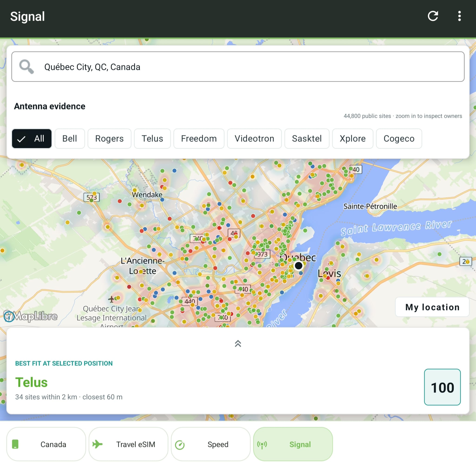Image resolution: width=476 pixels, height=463 pixels.
Task: Click the Québec City search field
Action: pos(238,67)
